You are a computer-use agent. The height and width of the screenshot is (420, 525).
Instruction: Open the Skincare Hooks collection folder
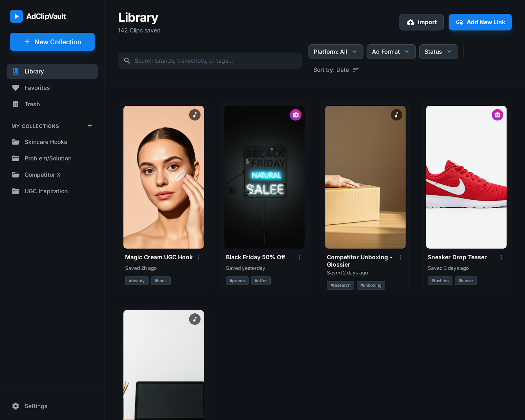(x=46, y=142)
